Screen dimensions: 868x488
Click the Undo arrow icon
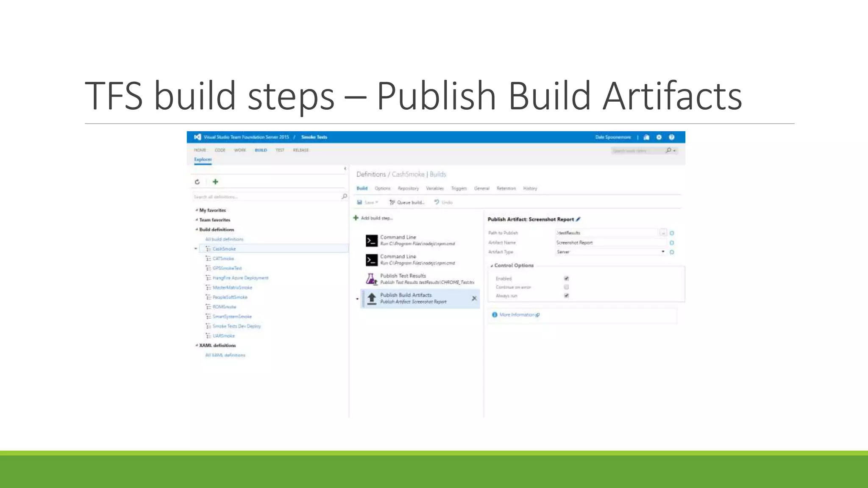pos(437,202)
